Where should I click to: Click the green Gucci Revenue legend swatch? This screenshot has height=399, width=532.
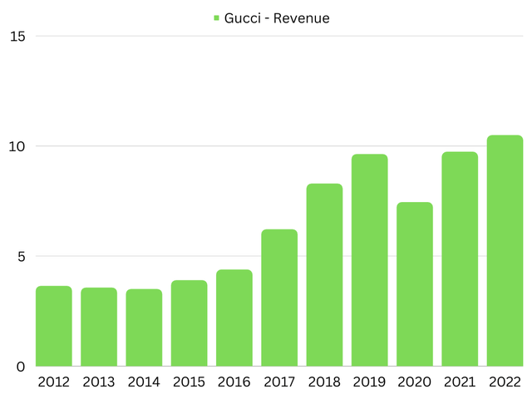click(216, 17)
